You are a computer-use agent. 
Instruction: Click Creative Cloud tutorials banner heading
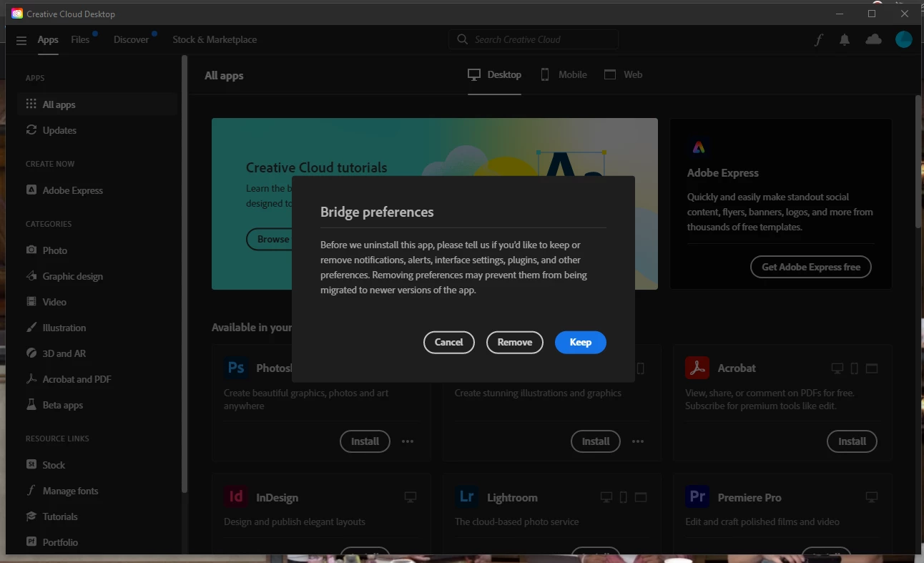click(316, 167)
